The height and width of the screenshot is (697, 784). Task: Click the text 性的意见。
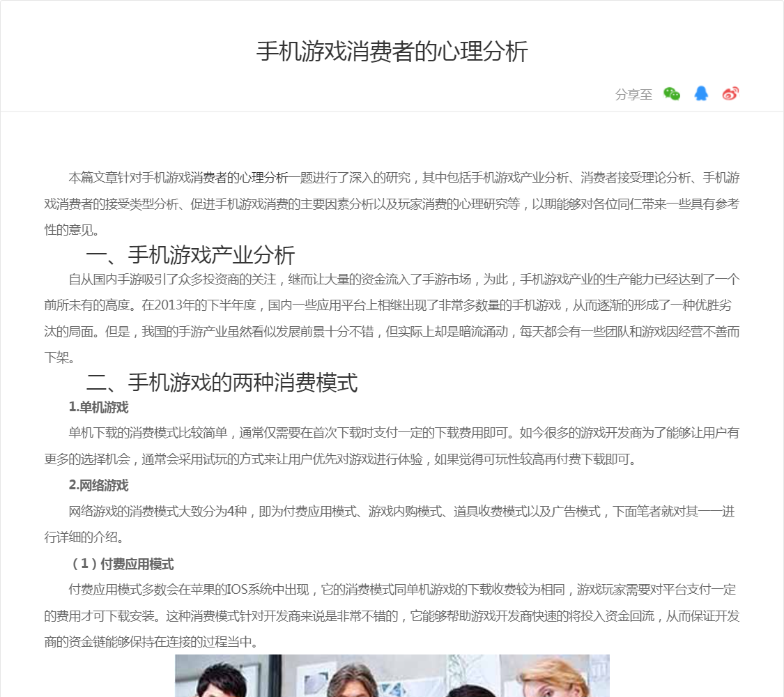coord(73,230)
